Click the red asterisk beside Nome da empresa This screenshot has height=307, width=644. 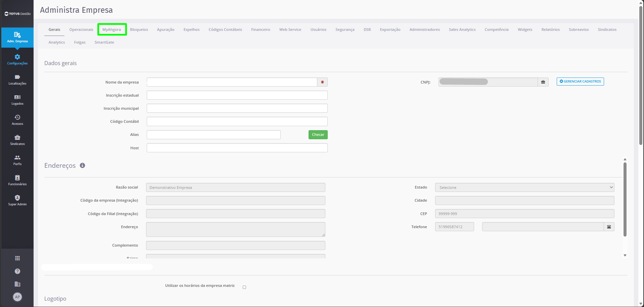322,82
